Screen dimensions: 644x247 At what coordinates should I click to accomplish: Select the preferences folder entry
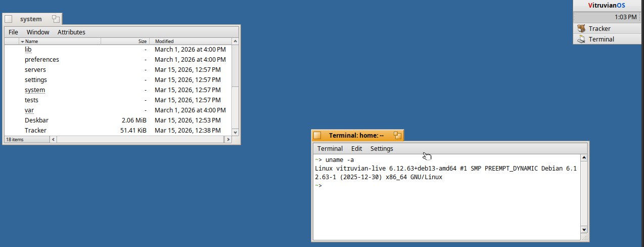click(x=41, y=59)
